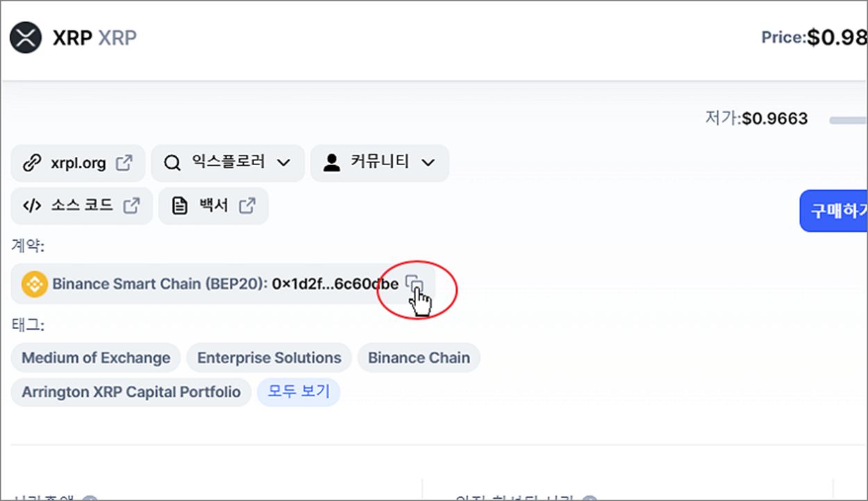Select the Enterprise Solutions tag
868x501 pixels.
pyautogui.click(x=269, y=358)
